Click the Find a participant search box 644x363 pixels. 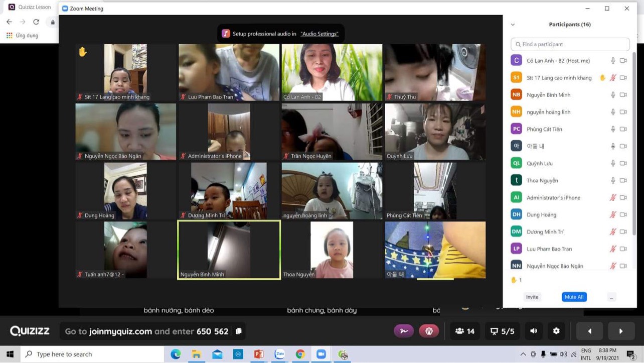coord(570,44)
